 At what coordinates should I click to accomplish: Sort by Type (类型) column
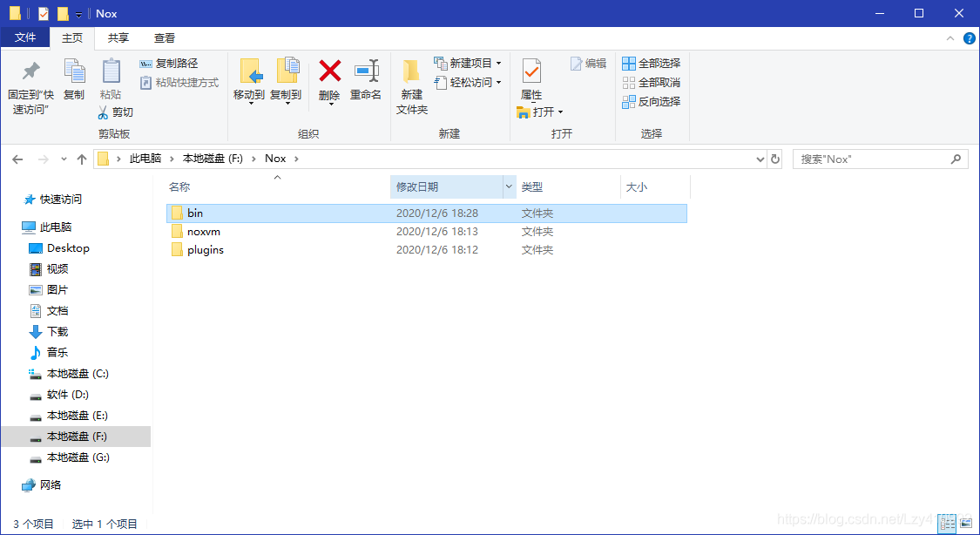tap(568, 186)
